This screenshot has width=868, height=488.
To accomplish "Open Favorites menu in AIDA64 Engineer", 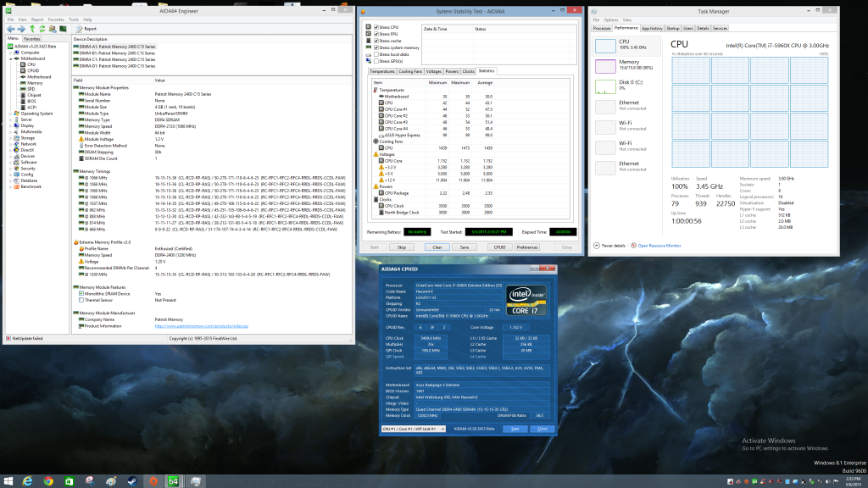I will (55, 19).
